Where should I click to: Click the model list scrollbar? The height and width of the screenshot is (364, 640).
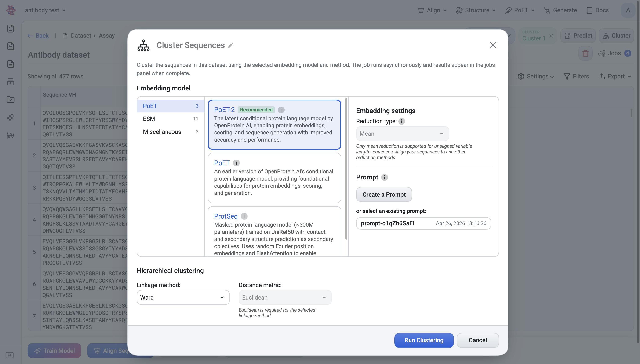pyautogui.click(x=346, y=169)
